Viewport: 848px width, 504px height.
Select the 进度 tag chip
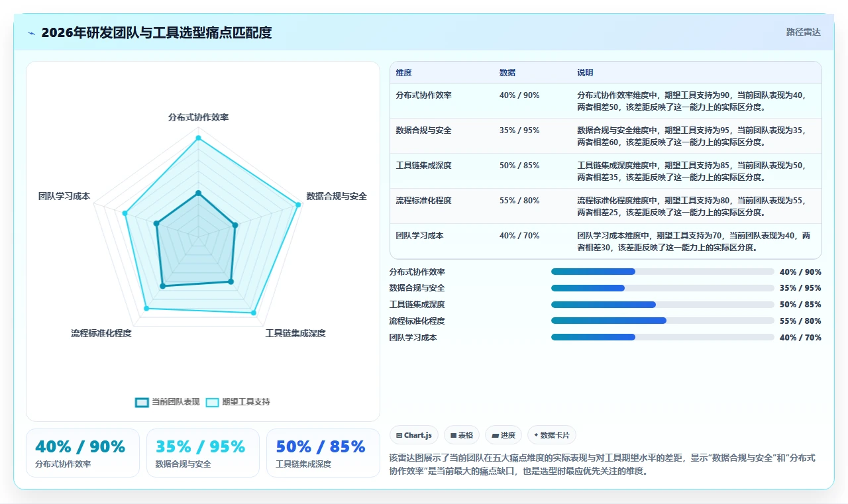[x=503, y=435]
